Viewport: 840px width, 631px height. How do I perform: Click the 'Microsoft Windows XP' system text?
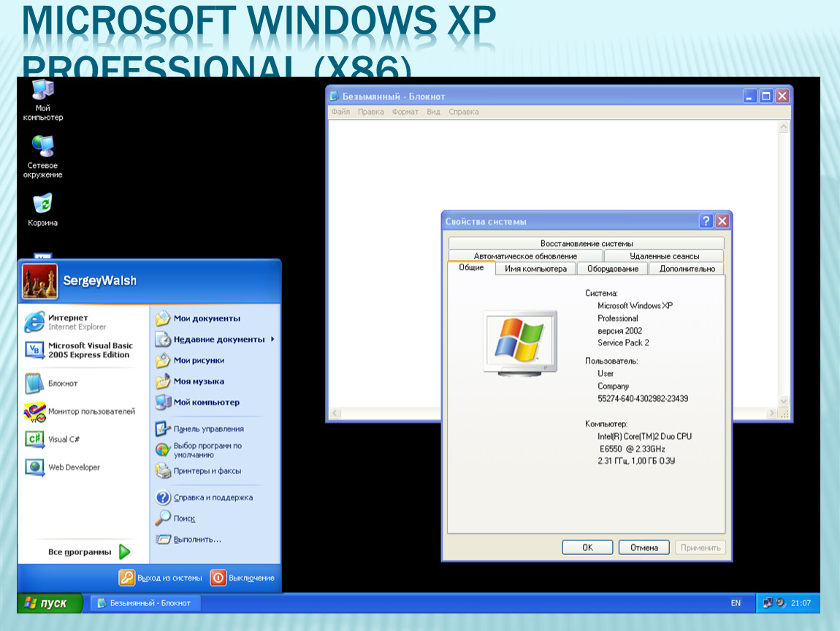click(635, 306)
